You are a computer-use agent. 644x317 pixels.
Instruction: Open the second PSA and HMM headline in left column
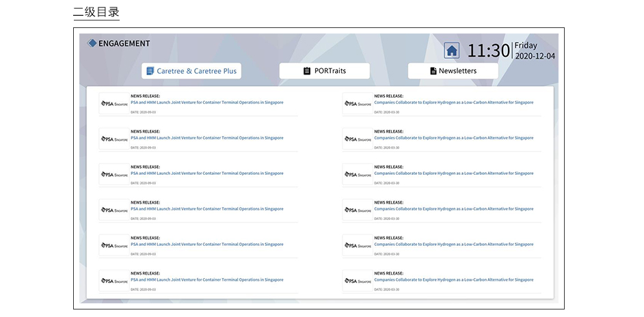pos(206,138)
